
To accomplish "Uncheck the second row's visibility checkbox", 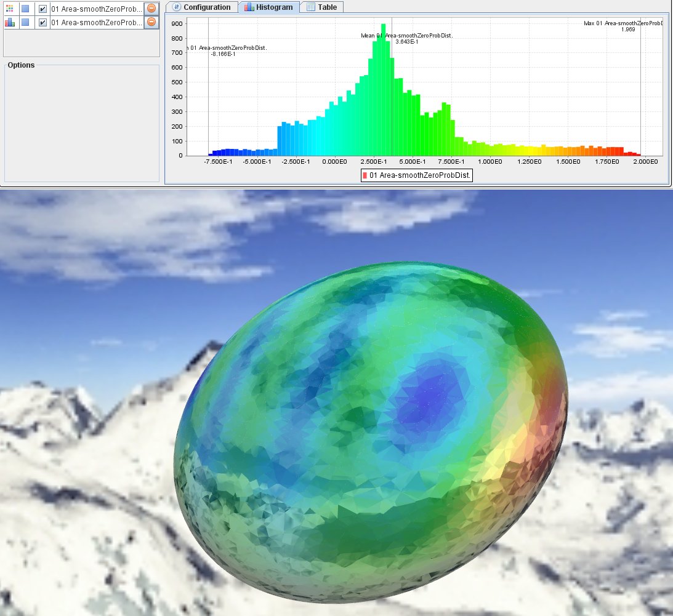I will tap(42, 22).
